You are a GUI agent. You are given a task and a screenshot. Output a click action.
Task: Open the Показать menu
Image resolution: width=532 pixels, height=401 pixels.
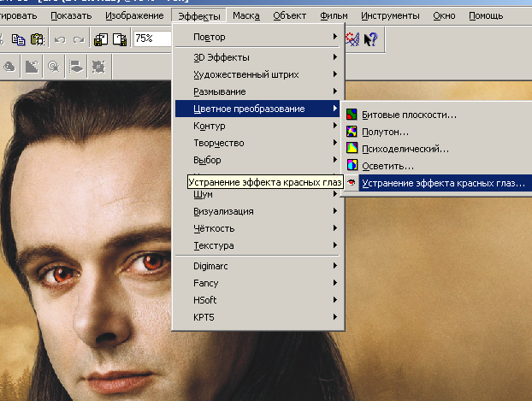click(71, 16)
